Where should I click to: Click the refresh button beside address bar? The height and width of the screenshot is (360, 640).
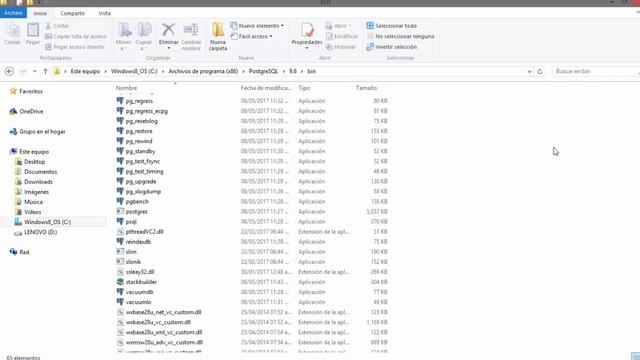pyautogui.click(x=540, y=71)
